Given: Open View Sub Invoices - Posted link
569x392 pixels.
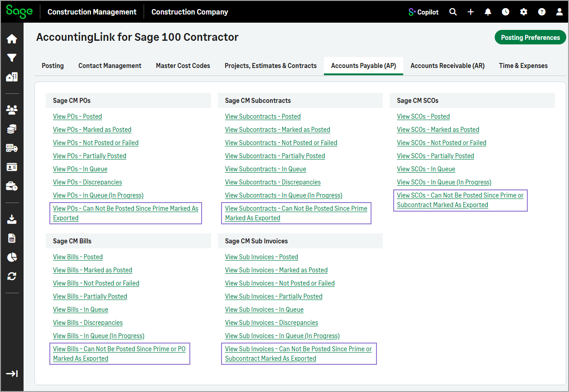Looking at the screenshot, I should pyautogui.click(x=261, y=257).
